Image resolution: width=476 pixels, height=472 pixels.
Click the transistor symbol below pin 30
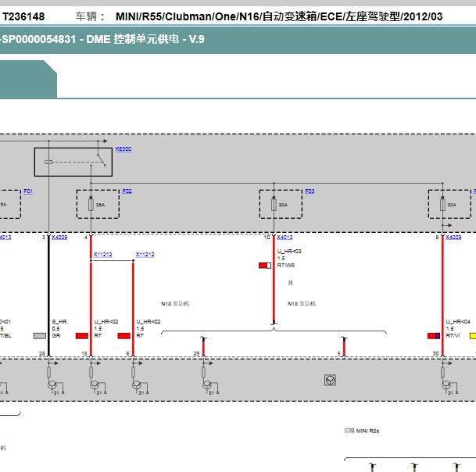pos(446,383)
